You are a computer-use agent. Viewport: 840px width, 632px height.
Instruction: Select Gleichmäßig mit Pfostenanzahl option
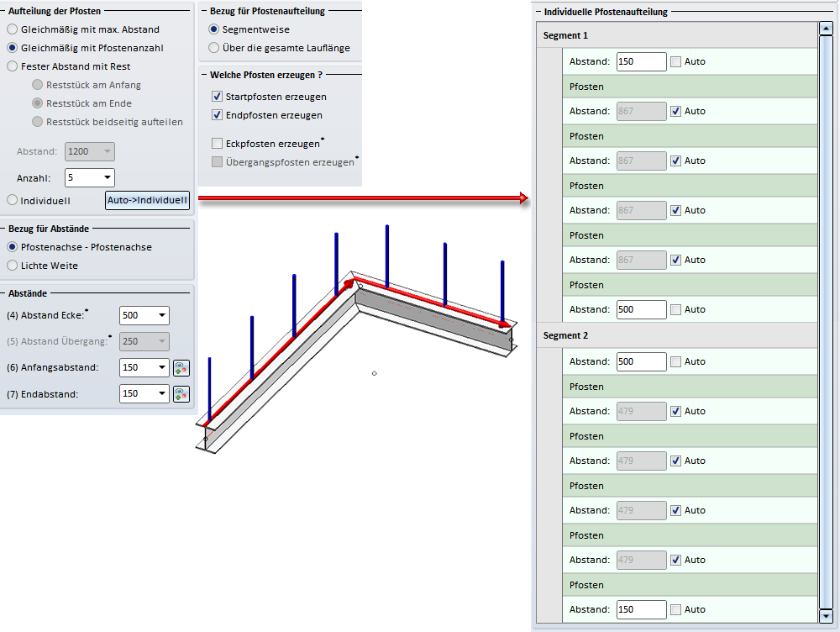[12, 48]
